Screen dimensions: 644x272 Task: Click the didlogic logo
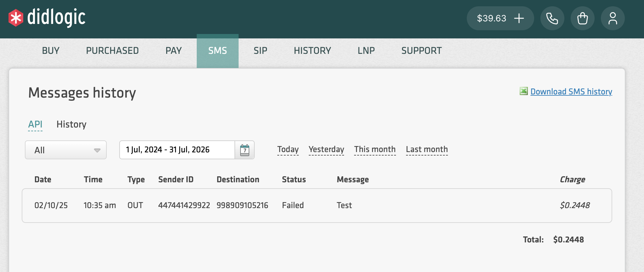47,18
